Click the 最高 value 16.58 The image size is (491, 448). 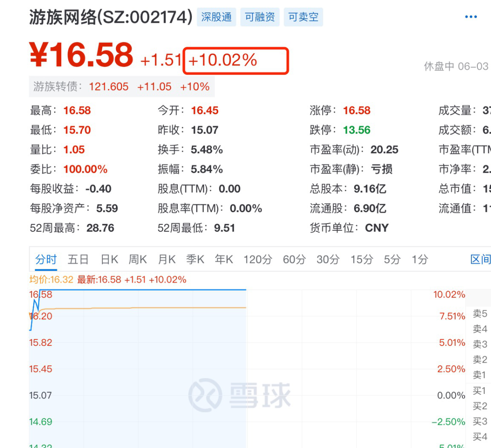point(77,110)
